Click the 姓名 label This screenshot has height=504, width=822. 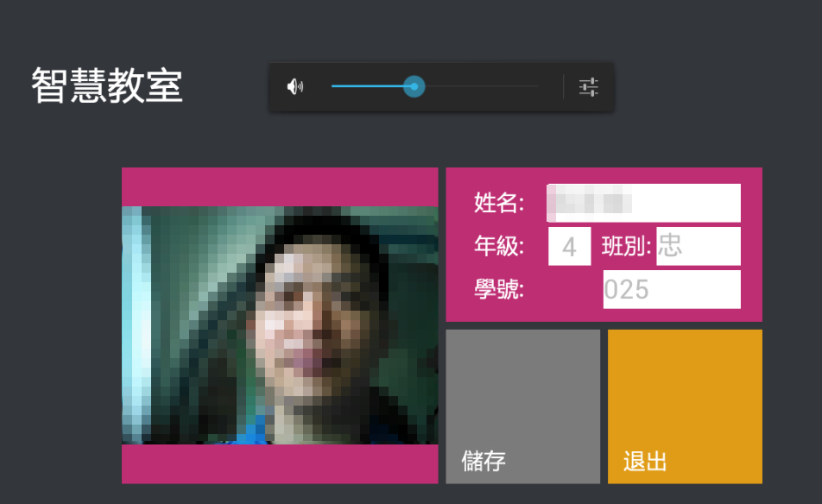point(499,204)
